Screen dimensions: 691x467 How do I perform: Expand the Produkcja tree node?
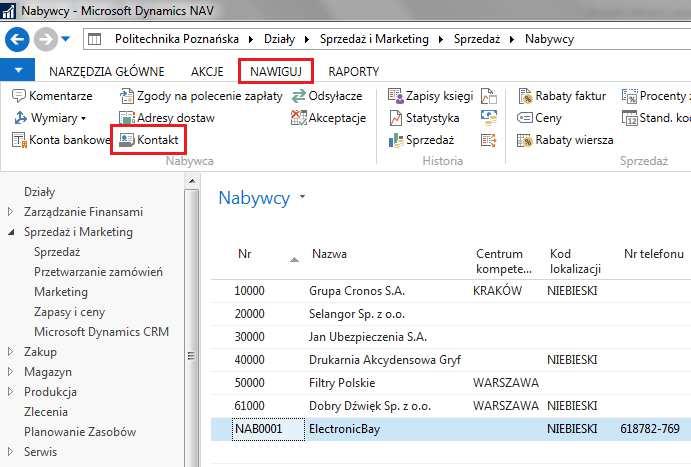tap(11, 391)
